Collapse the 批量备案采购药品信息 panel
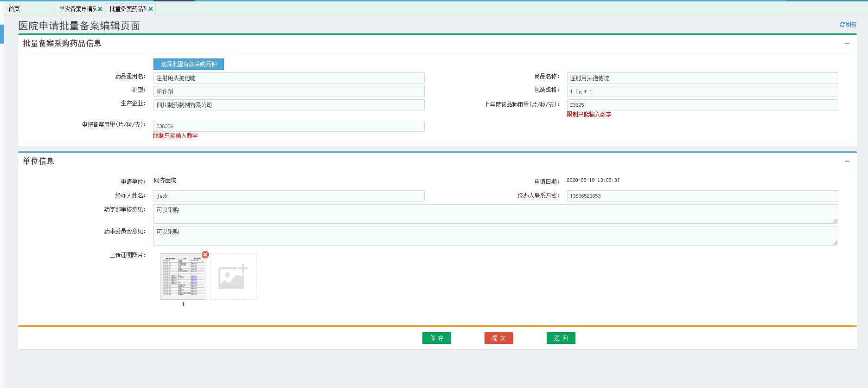 pyautogui.click(x=847, y=44)
